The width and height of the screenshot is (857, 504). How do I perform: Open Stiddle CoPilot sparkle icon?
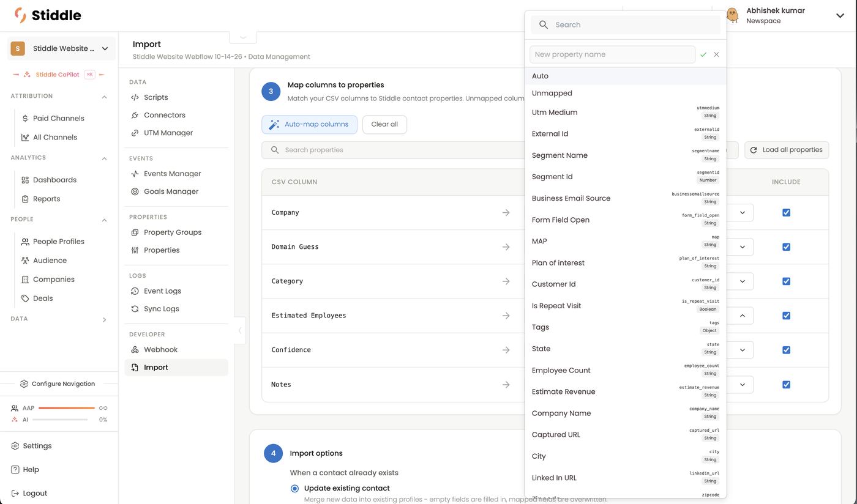tap(27, 75)
